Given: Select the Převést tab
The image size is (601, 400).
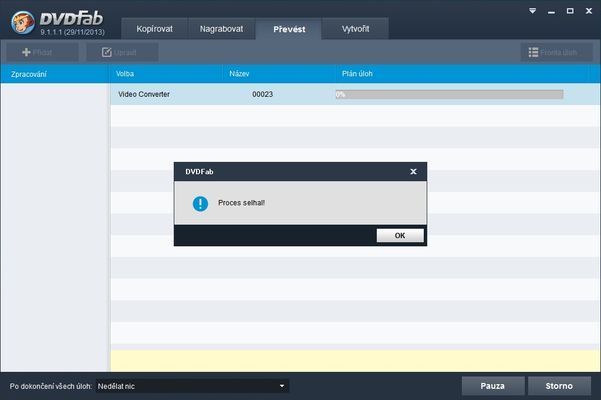Looking at the screenshot, I should pyautogui.click(x=289, y=29).
